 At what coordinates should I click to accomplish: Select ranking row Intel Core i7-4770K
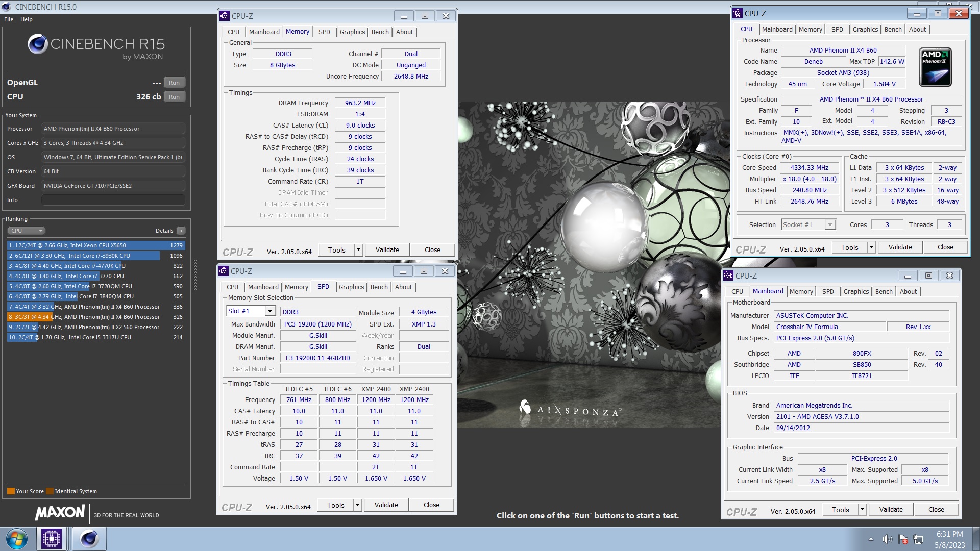pyautogui.click(x=96, y=266)
